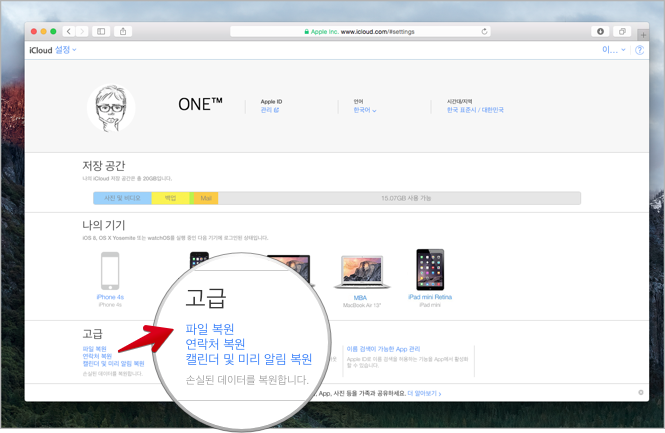Toggle the Safari sidebar button

[101, 31]
